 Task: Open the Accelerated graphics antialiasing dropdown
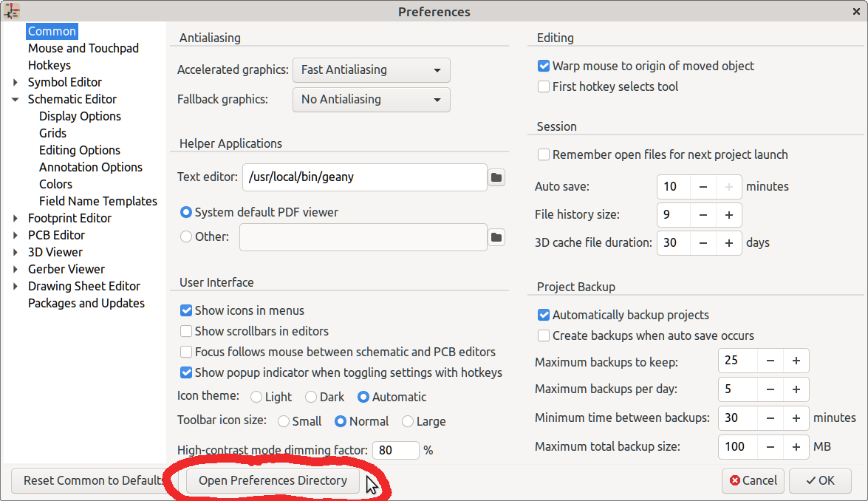[x=371, y=70]
